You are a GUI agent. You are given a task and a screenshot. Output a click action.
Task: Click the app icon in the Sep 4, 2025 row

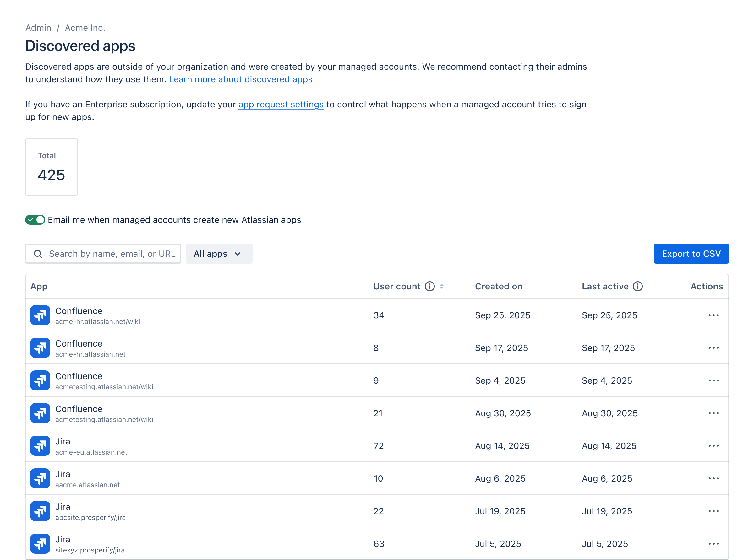[x=40, y=380]
